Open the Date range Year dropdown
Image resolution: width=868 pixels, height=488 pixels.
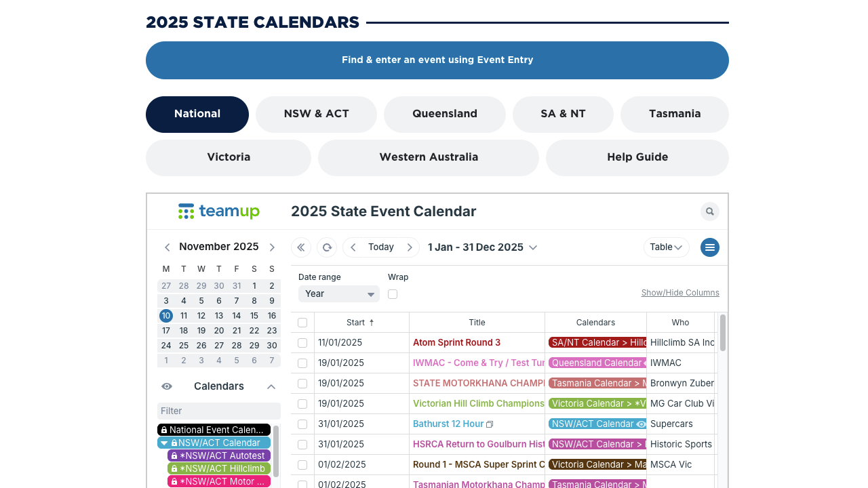(338, 294)
